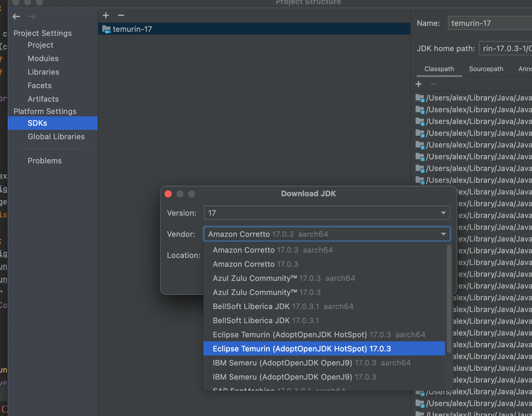The image size is (532, 416).
Task: Switch to the Classpath tab
Action: point(439,69)
